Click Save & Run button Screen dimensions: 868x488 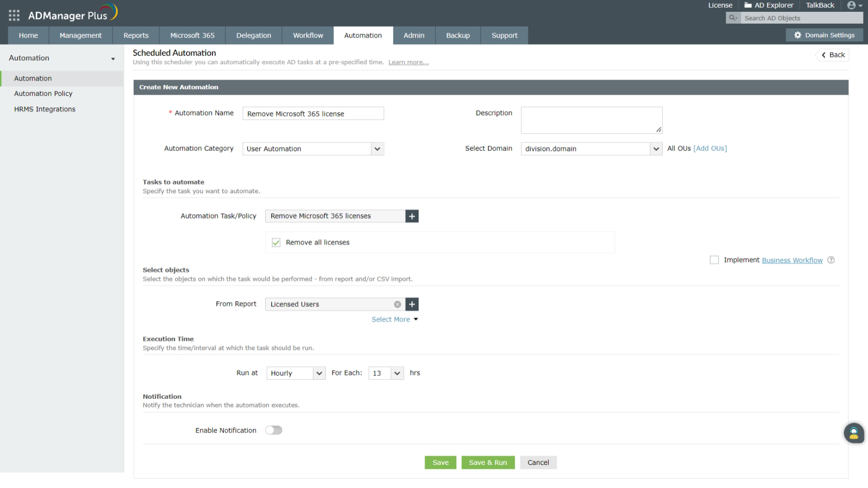[x=488, y=462]
